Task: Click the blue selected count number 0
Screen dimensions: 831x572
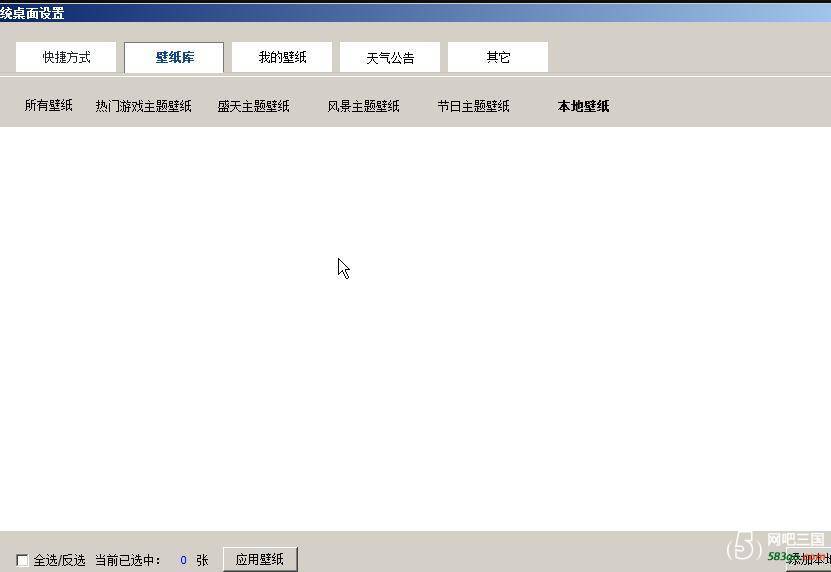Action: pos(183,561)
